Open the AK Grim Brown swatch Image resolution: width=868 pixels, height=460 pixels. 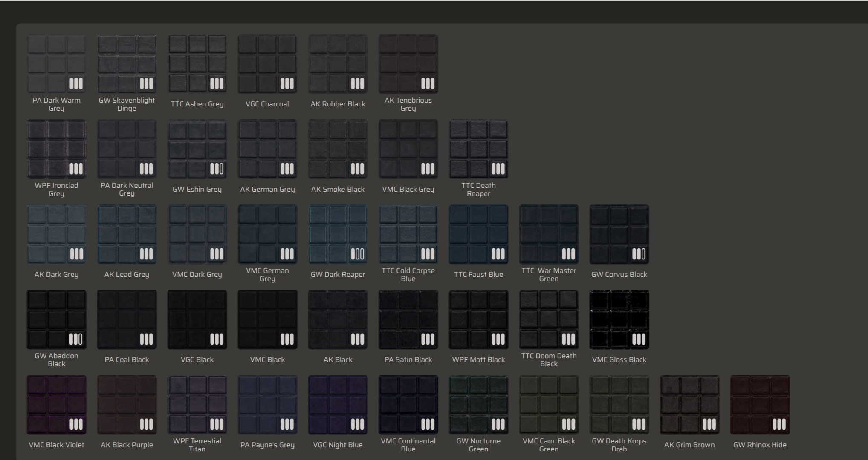tap(689, 405)
